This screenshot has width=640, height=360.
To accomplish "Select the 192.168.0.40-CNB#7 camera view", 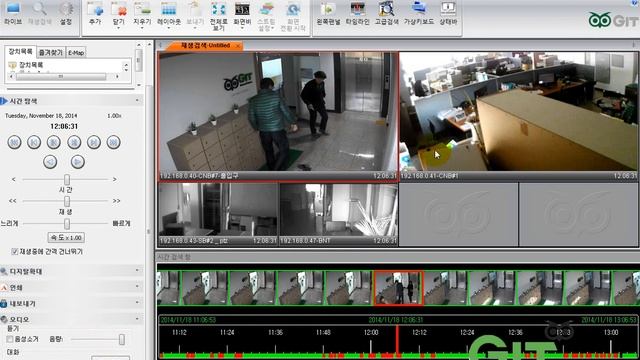I will (278, 116).
